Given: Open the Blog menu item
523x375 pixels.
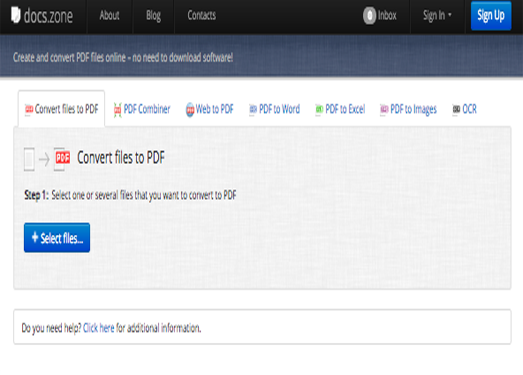Looking at the screenshot, I should pyautogui.click(x=153, y=15).
